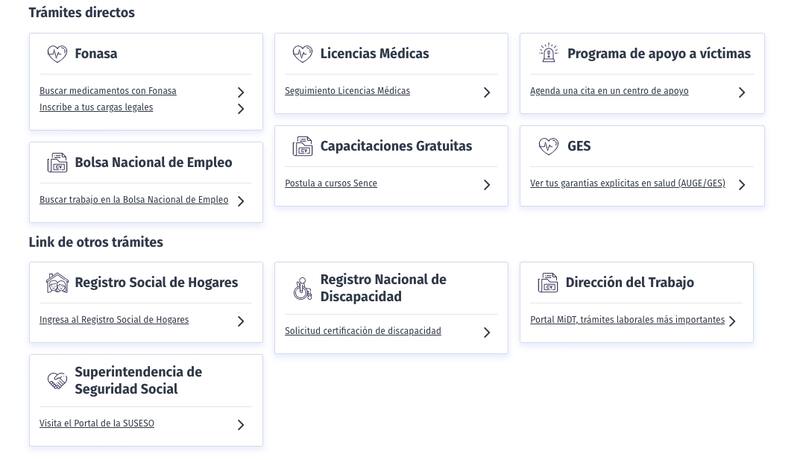The image size is (800, 460).
Task: Open the Buscar medicamentos con Fonasa link
Action: click(x=108, y=91)
